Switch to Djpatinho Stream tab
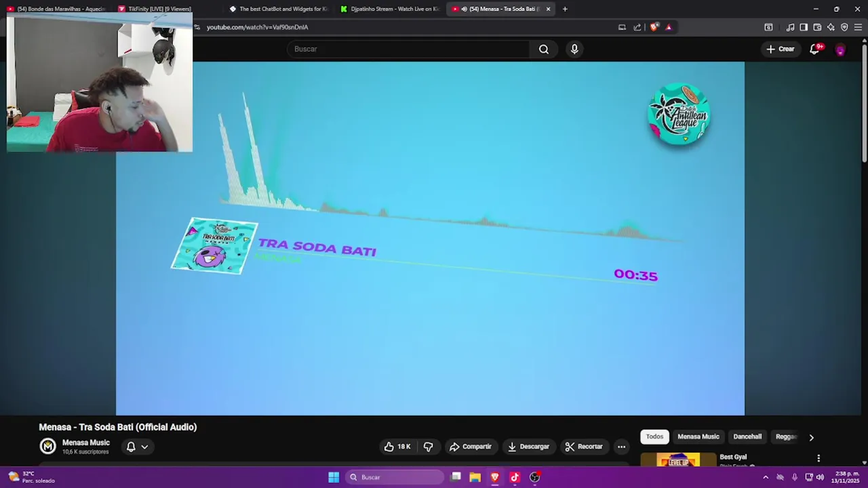 coord(390,9)
